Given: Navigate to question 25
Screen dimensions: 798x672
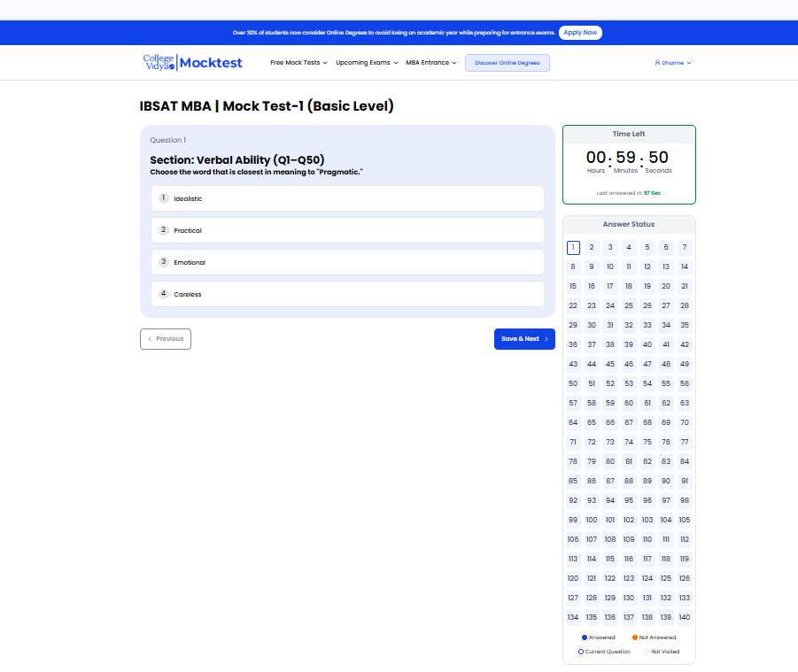Looking at the screenshot, I should [x=629, y=305].
